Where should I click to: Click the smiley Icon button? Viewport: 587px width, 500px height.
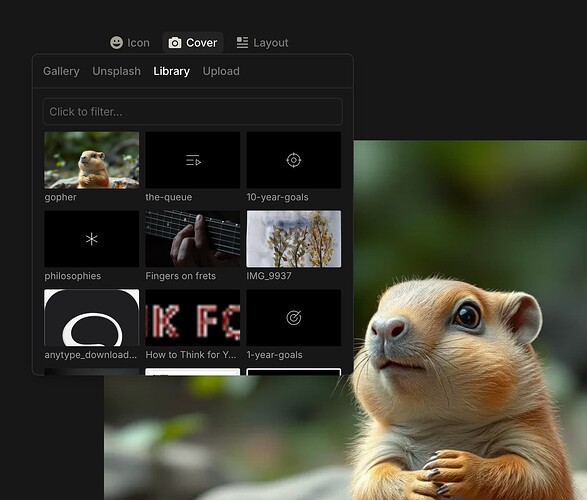(130, 43)
